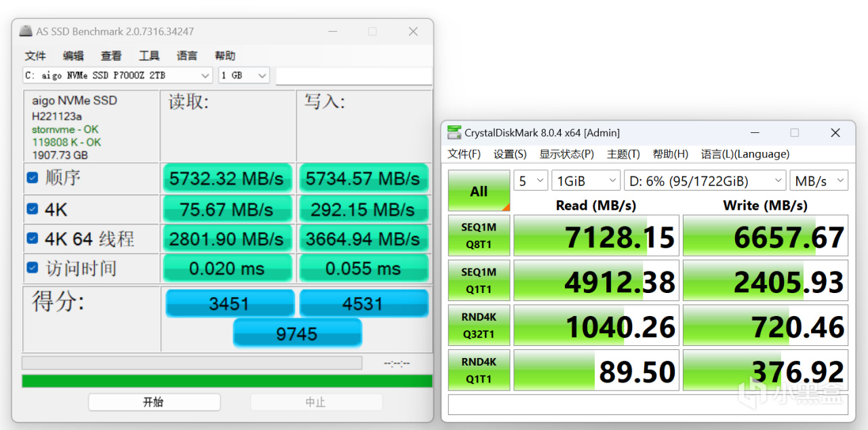Click the 720.46 write value
Image resolution: width=868 pixels, height=430 pixels.
[x=766, y=325]
